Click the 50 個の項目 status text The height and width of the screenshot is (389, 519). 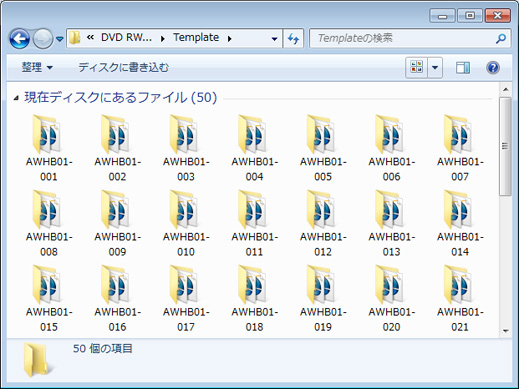[x=103, y=349]
